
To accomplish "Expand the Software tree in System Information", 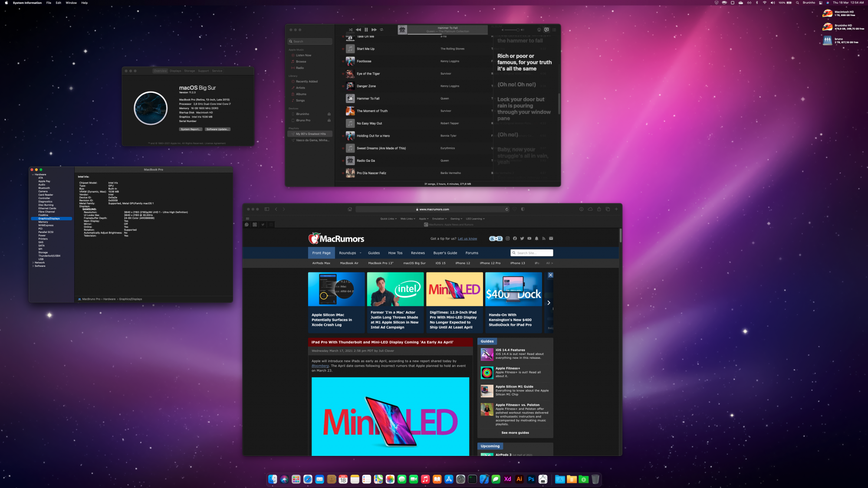I will click(x=33, y=266).
